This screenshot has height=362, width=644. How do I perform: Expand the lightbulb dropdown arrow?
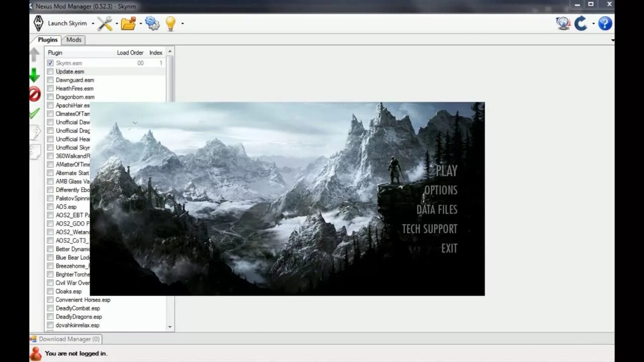[182, 24]
